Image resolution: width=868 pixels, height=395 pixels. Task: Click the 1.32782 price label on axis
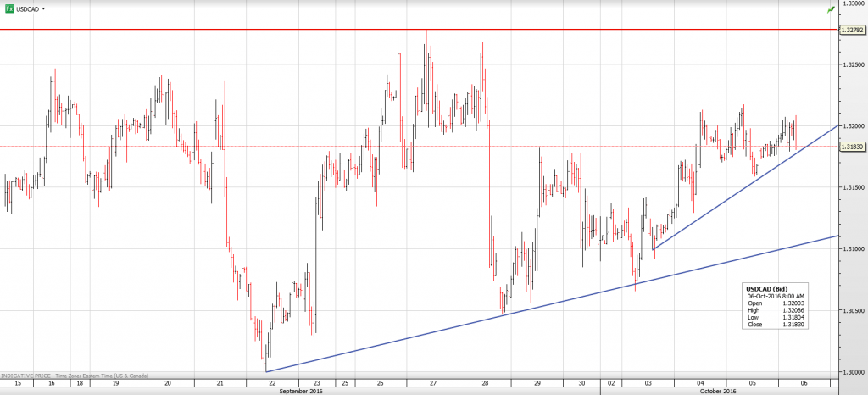852,31
